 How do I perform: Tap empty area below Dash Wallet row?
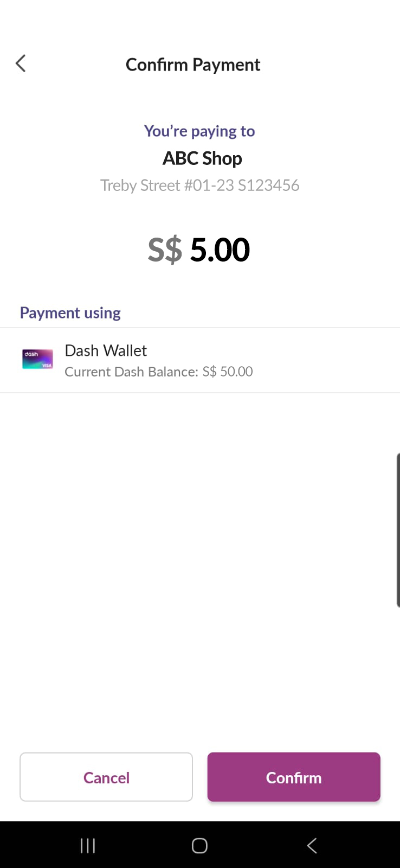click(200, 570)
